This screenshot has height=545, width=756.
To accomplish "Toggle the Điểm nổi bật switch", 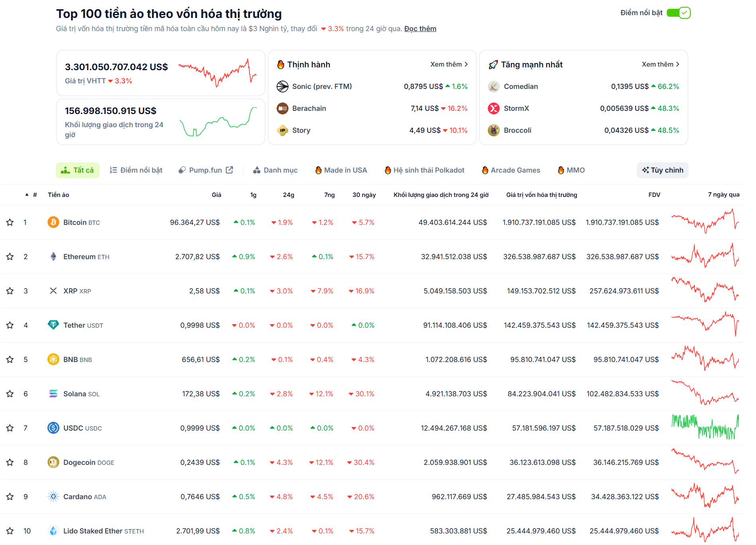I will 678,13.
